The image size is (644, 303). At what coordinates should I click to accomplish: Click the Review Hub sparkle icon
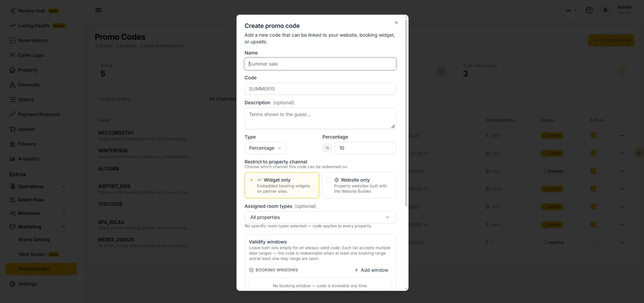pos(12,11)
